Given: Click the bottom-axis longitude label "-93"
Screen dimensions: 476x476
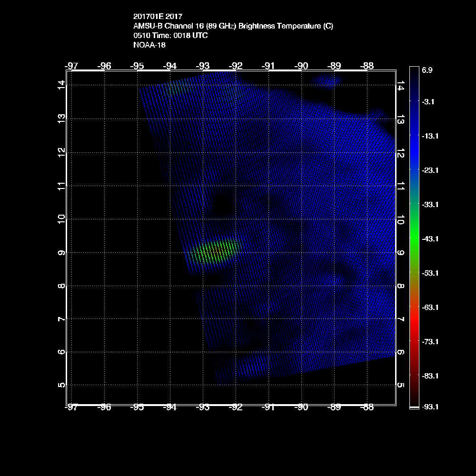Looking at the screenshot, I should (203, 407).
